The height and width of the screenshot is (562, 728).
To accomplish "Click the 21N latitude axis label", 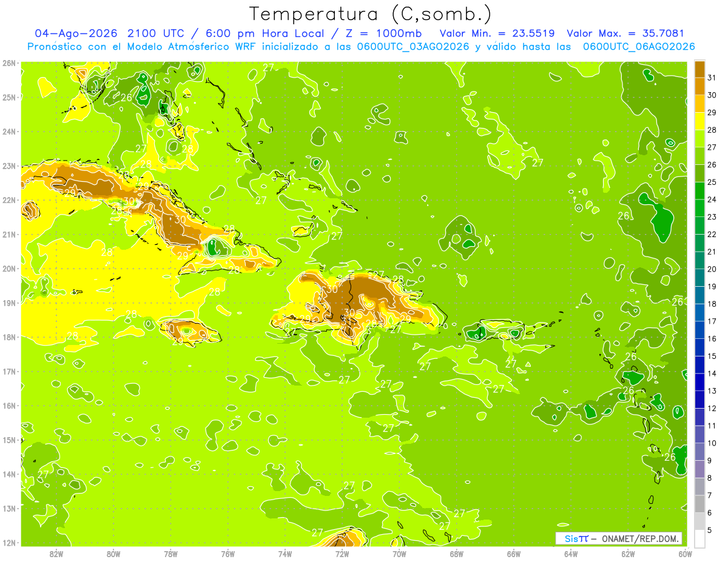I will pos(8,235).
